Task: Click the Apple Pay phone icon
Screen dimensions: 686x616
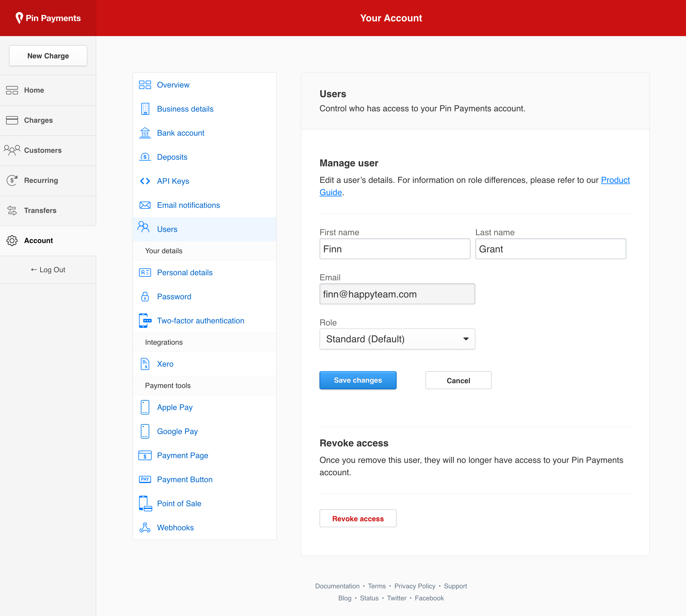Action: pyautogui.click(x=145, y=407)
